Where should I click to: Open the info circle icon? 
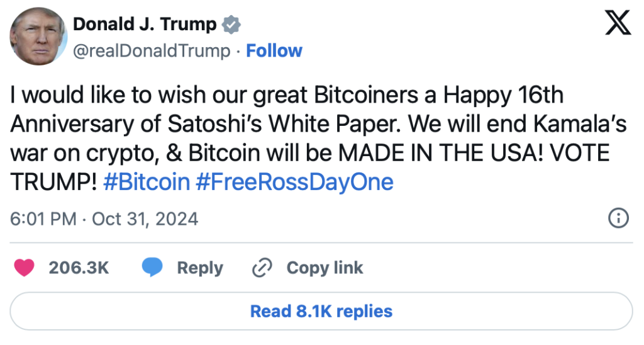(618, 218)
